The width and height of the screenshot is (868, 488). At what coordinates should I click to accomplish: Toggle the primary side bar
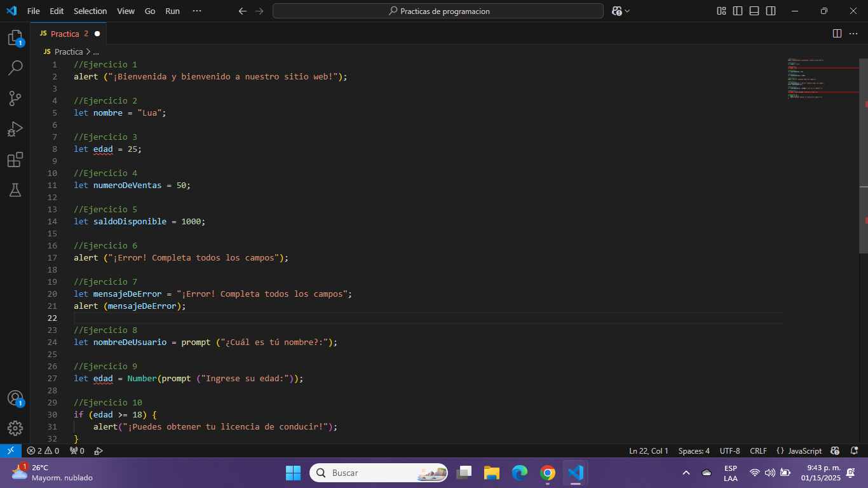[738, 11]
